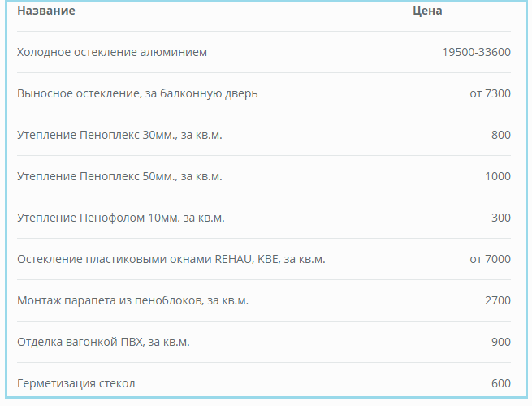Select "Монтаж парапета из пеноблоков" row name

coord(132,301)
